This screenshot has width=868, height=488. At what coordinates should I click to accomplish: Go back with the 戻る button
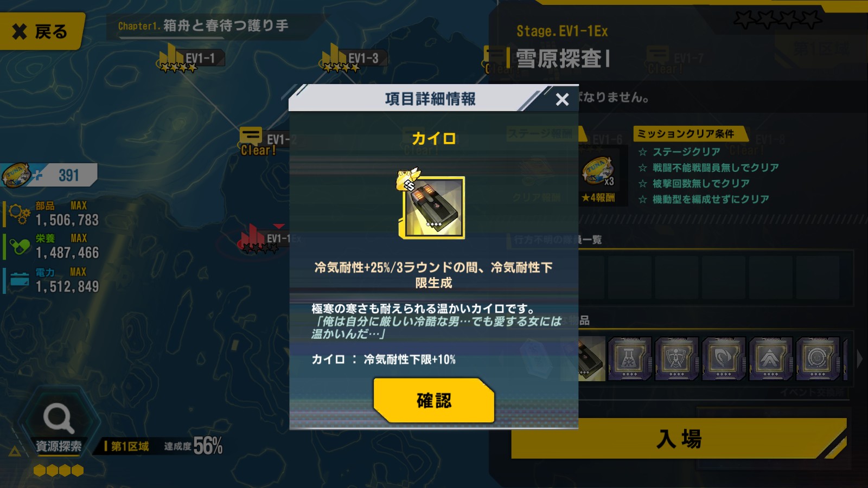pyautogui.click(x=41, y=31)
